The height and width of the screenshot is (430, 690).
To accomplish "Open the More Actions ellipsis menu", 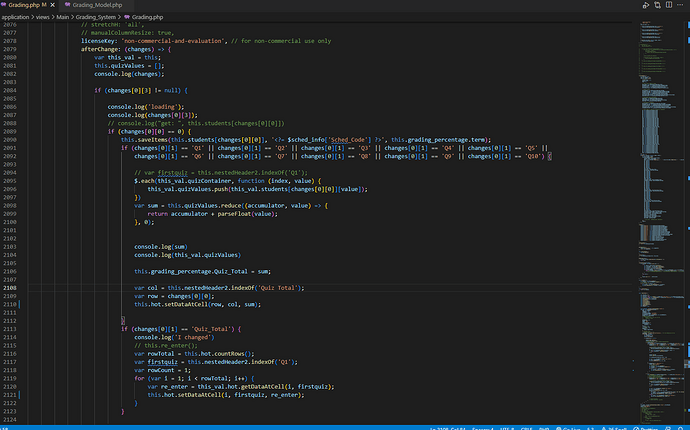I will [680, 5].
